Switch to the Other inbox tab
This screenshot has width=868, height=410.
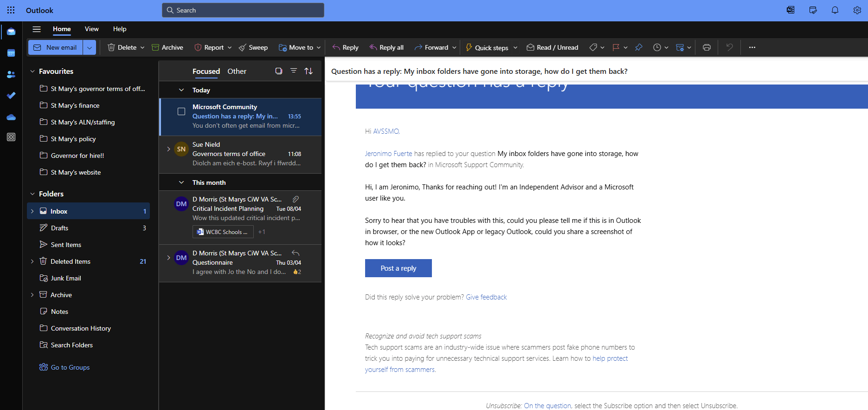pos(237,71)
